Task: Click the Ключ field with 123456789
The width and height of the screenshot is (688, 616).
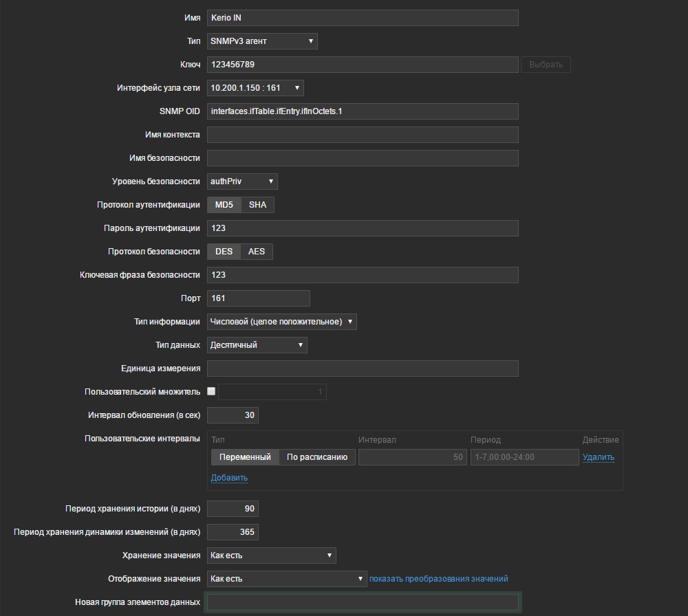Action: [x=363, y=65]
